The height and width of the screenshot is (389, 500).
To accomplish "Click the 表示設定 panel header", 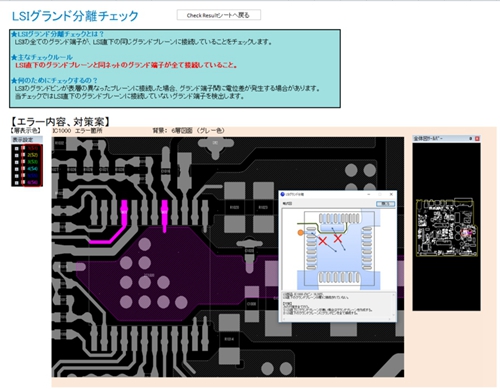I will pyautogui.click(x=27, y=139).
